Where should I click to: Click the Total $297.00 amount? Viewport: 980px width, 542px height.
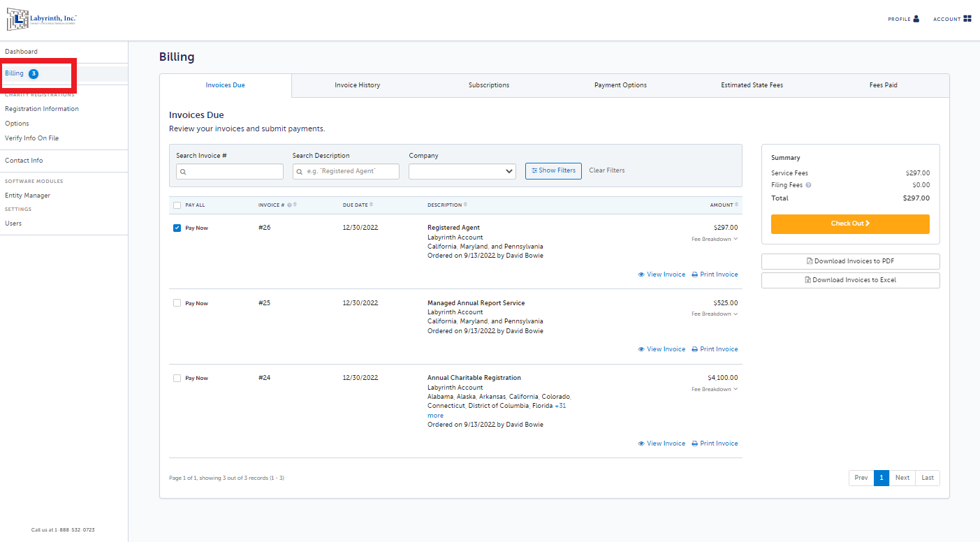coord(916,198)
